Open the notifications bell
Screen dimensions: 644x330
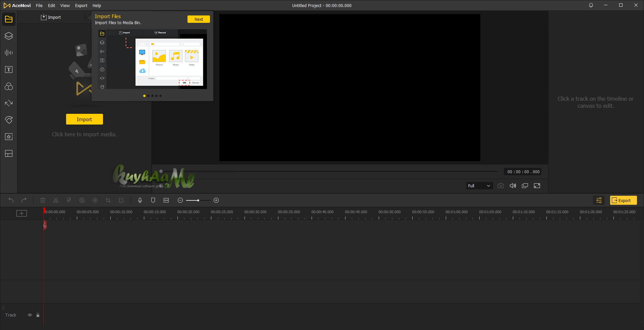(x=591, y=5)
